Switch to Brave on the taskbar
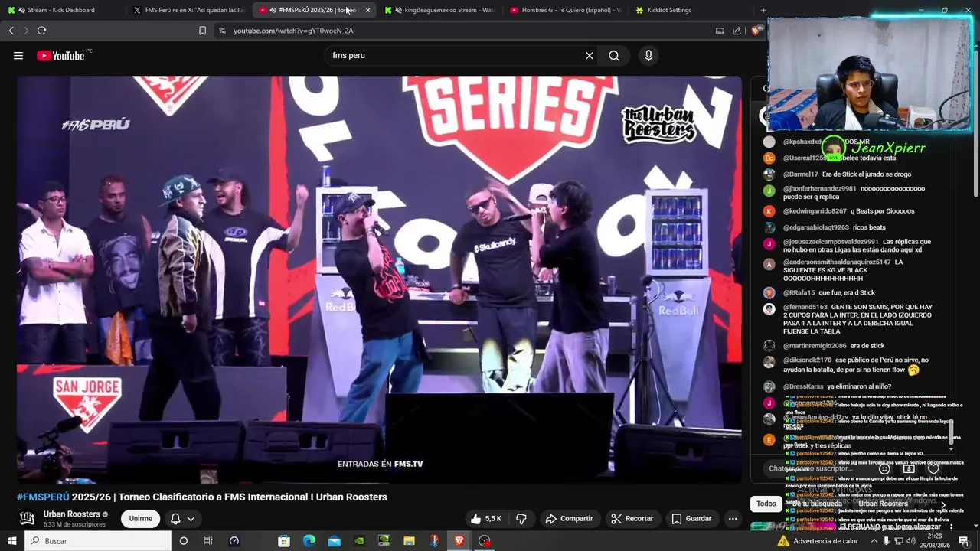This screenshot has height=551, width=980. [x=459, y=541]
